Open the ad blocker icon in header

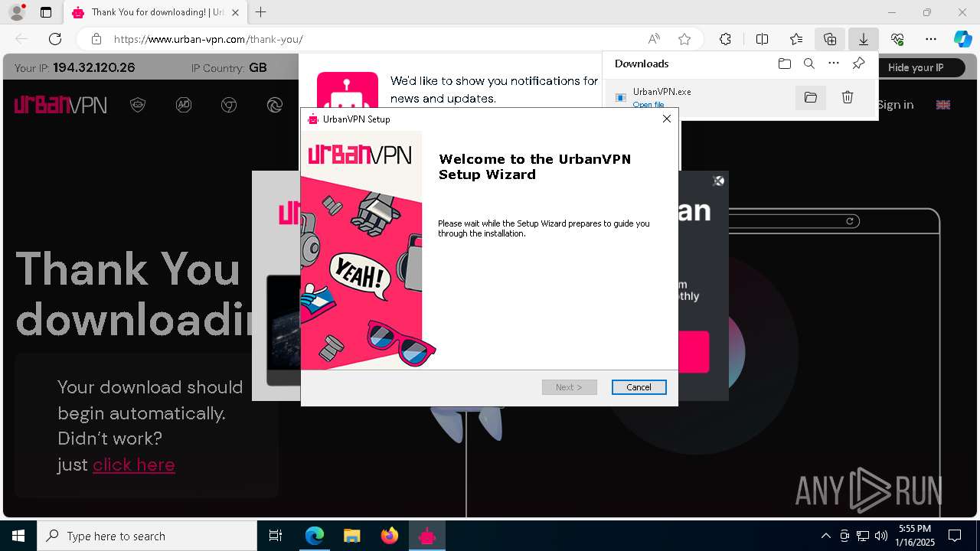tap(184, 105)
